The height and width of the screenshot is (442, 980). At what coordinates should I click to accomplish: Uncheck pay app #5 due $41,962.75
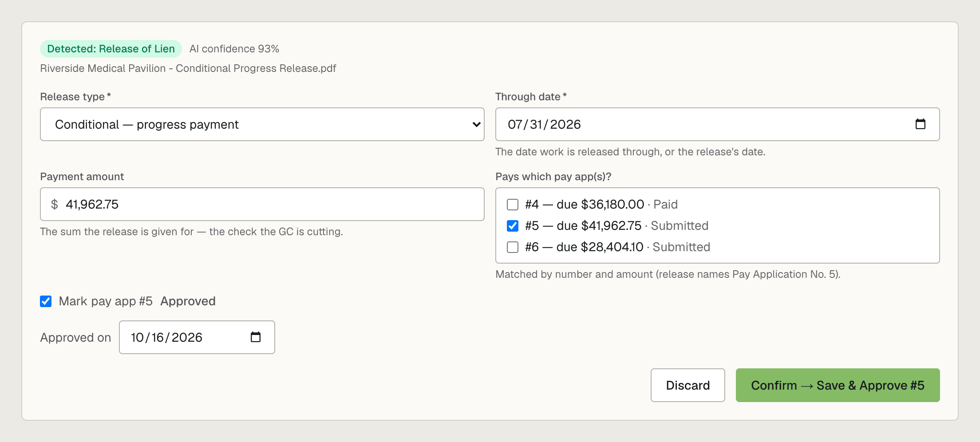click(x=513, y=226)
